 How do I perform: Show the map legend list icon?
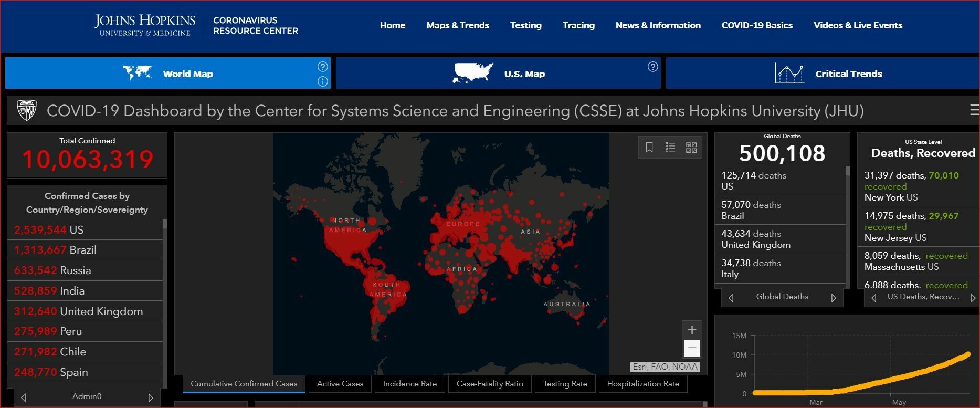670,148
